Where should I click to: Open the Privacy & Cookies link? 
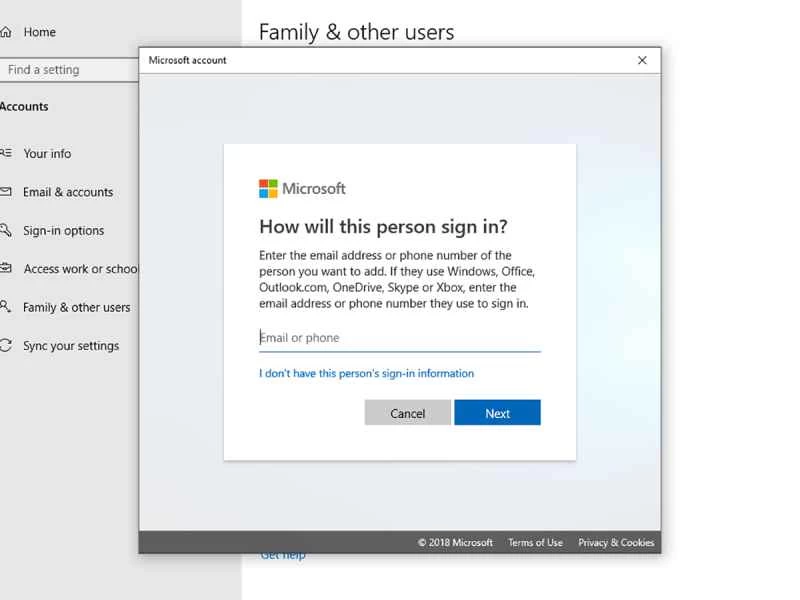(x=616, y=542)
